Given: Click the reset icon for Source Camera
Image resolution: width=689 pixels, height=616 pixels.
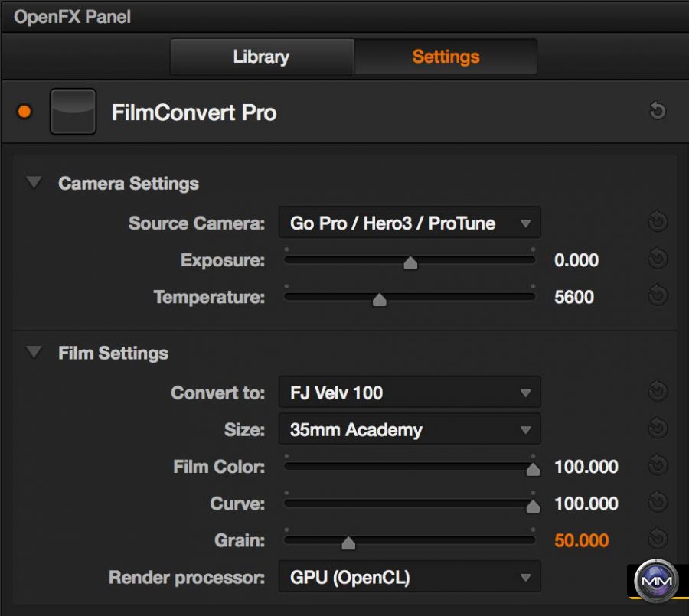Looking at the screenshot, I should 657,223.
